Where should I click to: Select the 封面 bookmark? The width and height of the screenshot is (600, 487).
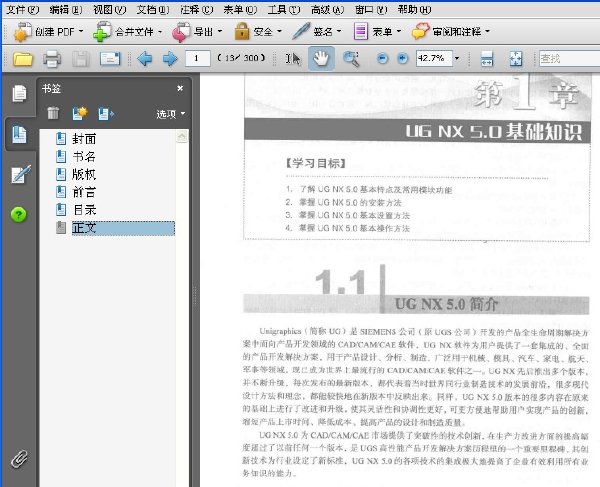84,138
